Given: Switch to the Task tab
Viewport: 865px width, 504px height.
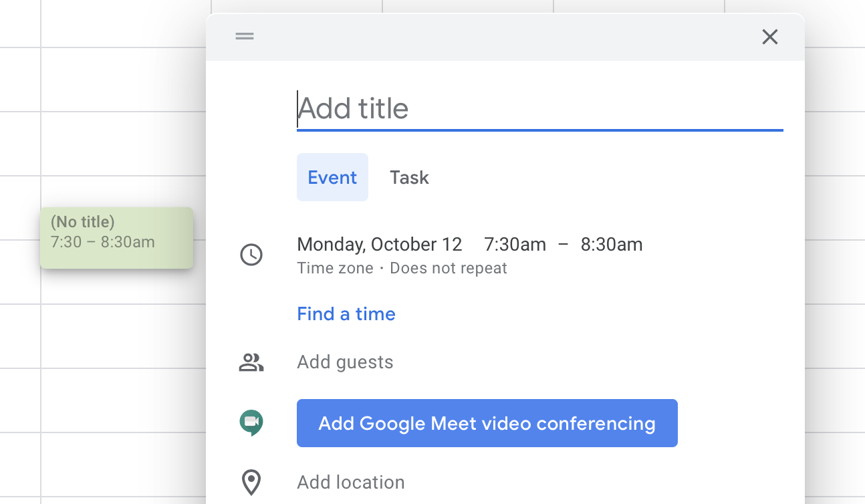Looking at the screenshot, I should point(409,177).
